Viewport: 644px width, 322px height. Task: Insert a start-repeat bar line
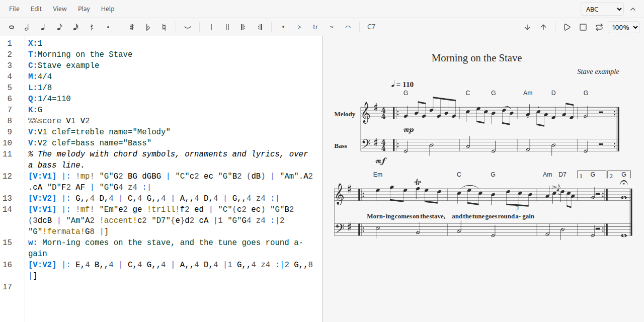click(244, 27)
